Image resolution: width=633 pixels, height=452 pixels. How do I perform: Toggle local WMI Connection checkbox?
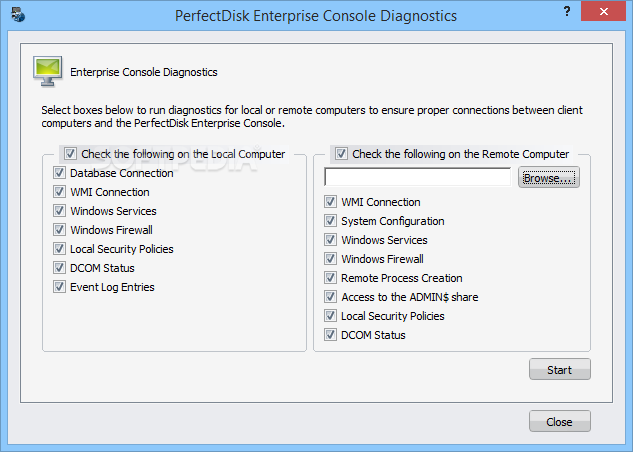click(x=59, y=192)
